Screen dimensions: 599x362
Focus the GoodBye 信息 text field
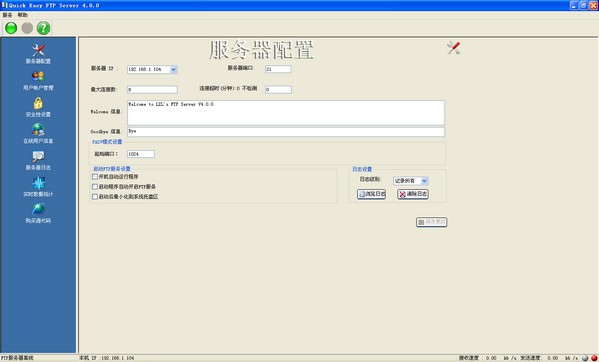pos(286,132)
